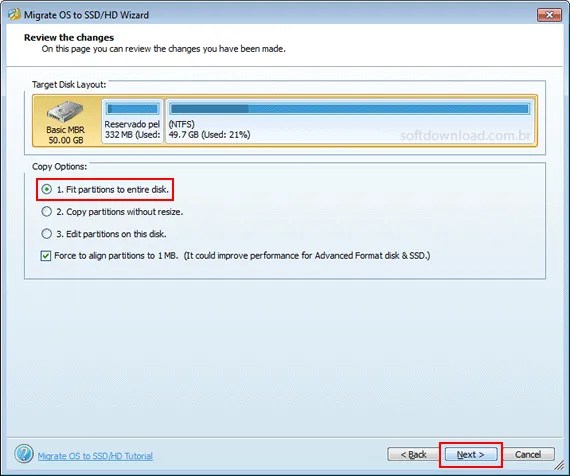The width and height of the screenshot is (570, 476).
Task: Click the blue help question mark icon
Action: (x=24, y=454)
